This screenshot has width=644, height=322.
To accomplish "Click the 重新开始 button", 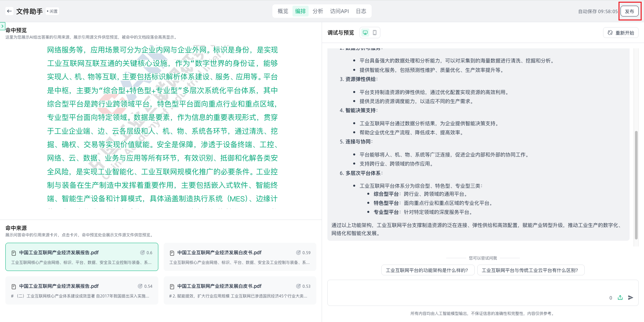I will (621, 33).
